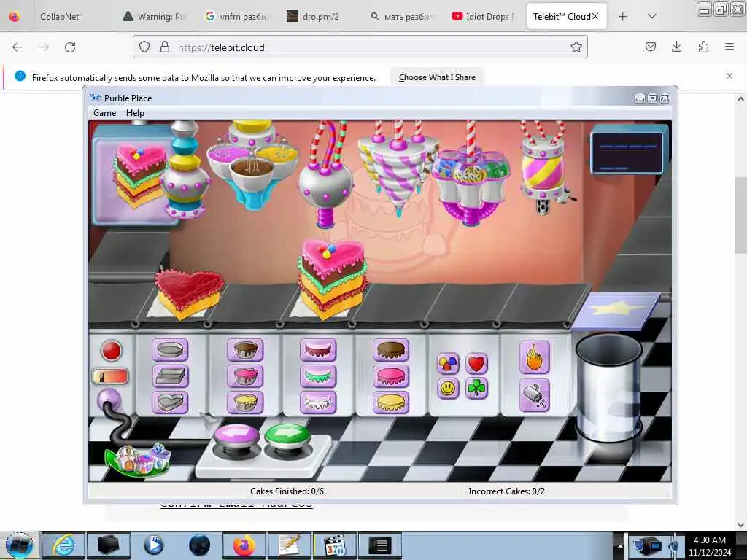
Task: Switch to the vnfm Google search tab
Action: pyautogui.click(x=239, y=16)
